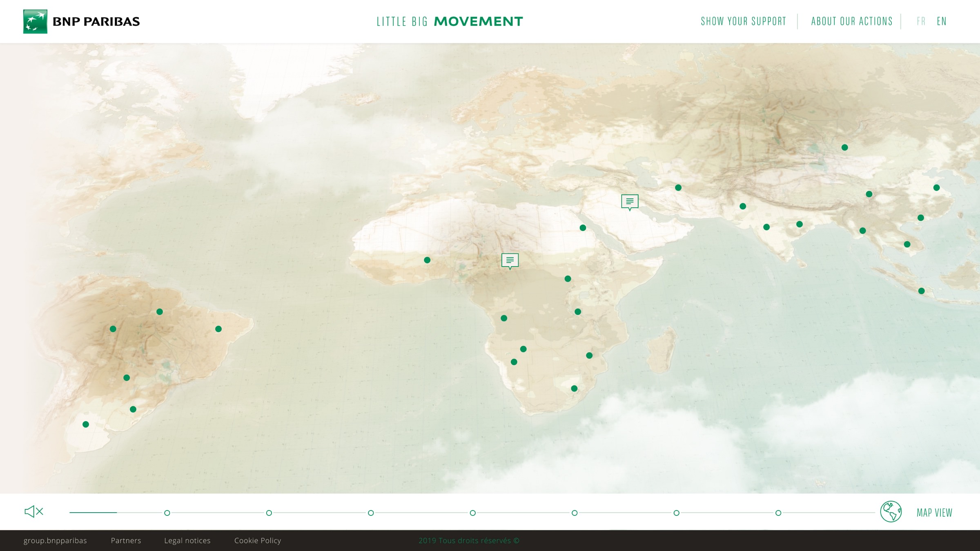
Task: Select the green dot on Madagascar's opposite coast in South Africa
Action: [x=574, y=389]
